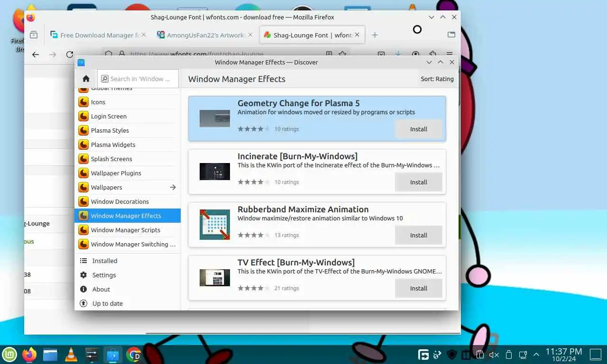
Task: Open the Plasma Widgets category
Action: 127,145
